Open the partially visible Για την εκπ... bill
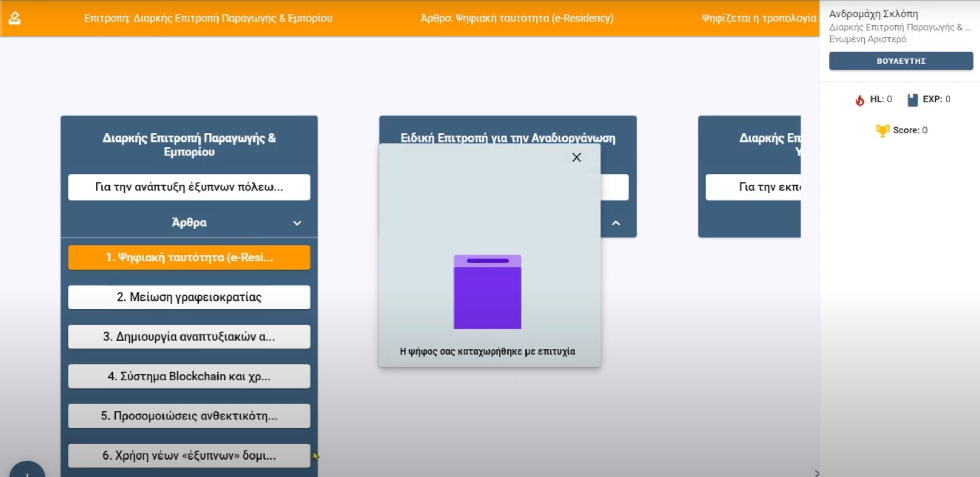This screenshot has height=477, width=980. [753, 187]
